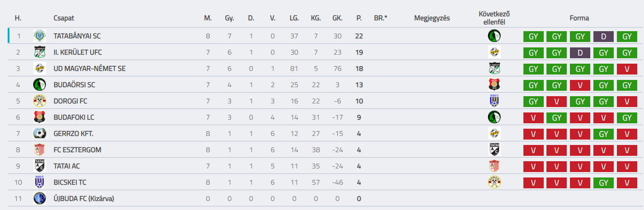This screenshot has width=644, height=210.
Task: Open the Budafoki LC team link
Action: [x=74, y=117]
